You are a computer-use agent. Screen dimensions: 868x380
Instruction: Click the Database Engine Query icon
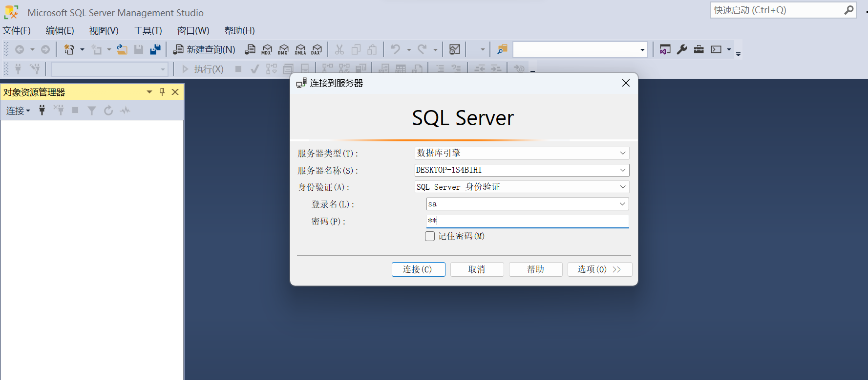click(250, 49)
